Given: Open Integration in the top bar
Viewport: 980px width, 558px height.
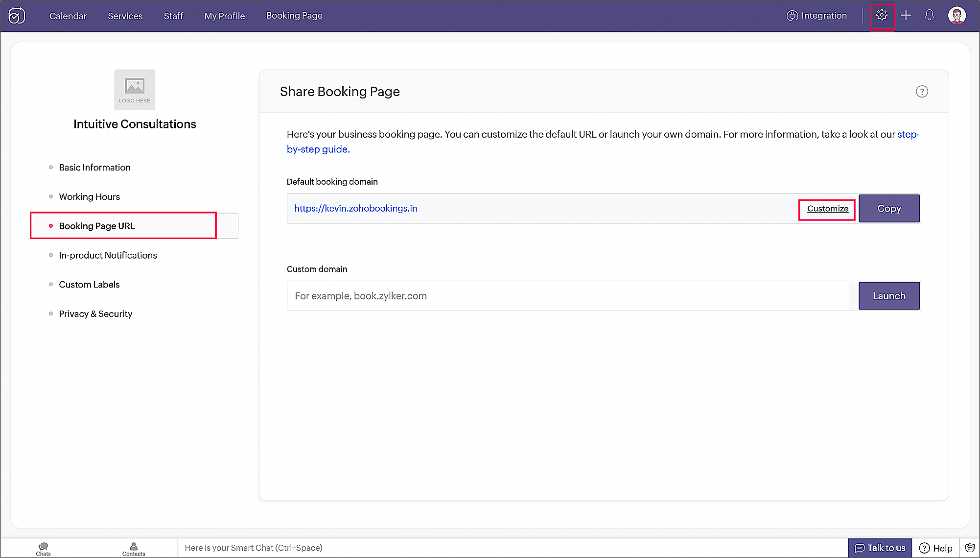Looking at the screenshot, I should pyautogui.click(x=817, y=16).
